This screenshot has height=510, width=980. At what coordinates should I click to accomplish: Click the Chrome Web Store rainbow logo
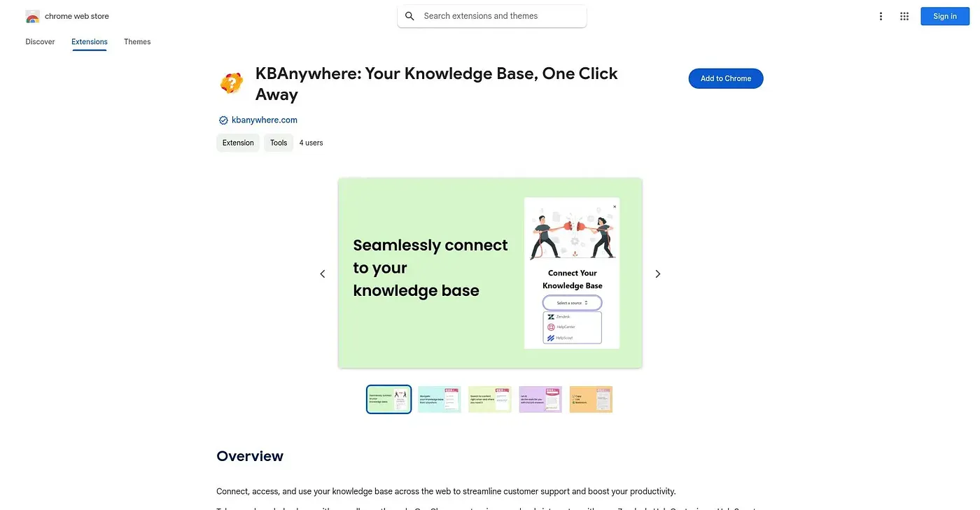click(32, 16)
